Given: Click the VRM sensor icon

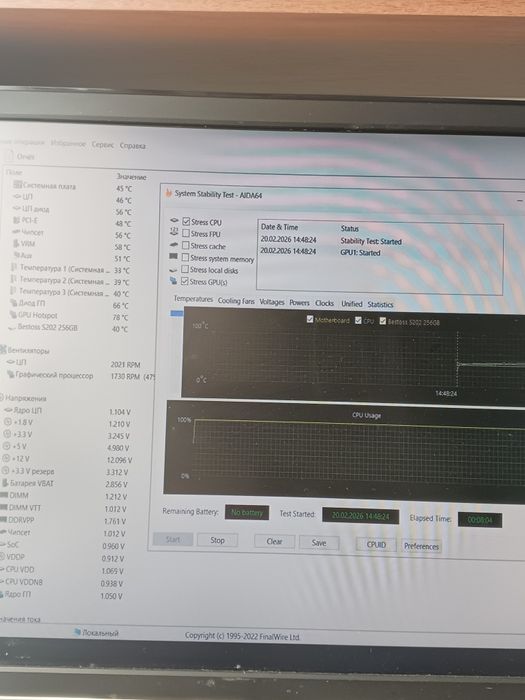Looking at the screenshot, I should click(x=16, y=243).
